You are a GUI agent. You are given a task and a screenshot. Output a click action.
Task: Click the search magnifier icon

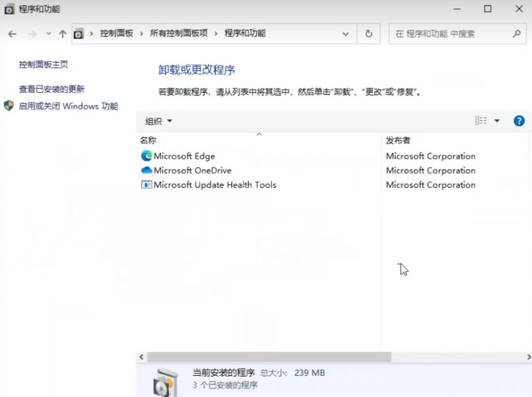(x=517, y=33)
